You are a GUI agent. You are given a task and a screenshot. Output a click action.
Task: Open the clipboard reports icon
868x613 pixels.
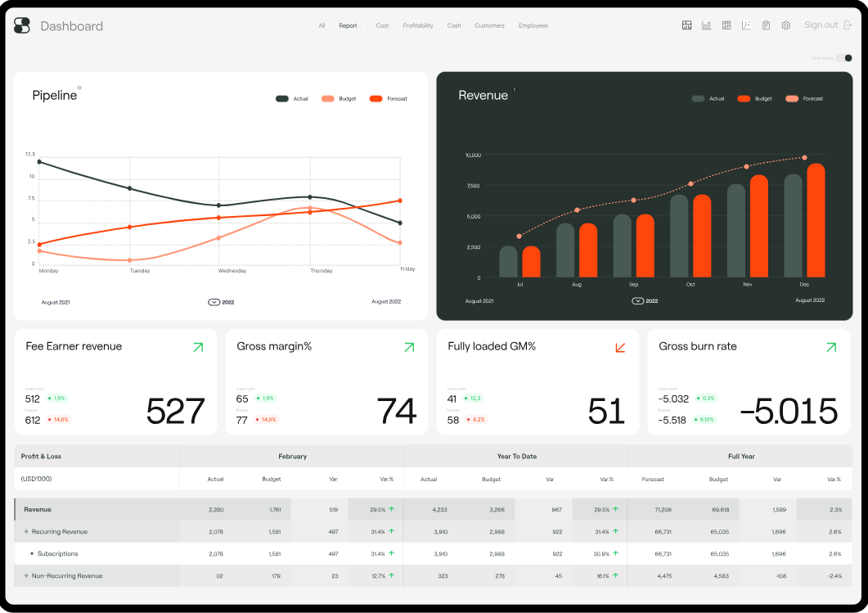click(766, 25)
